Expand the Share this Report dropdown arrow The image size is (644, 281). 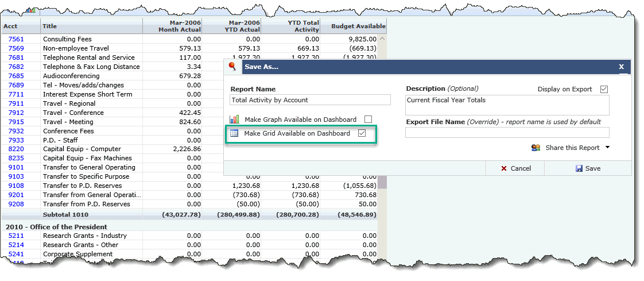tap(607, 148)
